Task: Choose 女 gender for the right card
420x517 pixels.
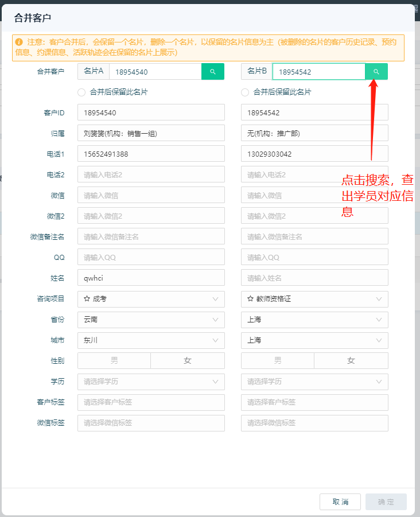Action: 351,361
